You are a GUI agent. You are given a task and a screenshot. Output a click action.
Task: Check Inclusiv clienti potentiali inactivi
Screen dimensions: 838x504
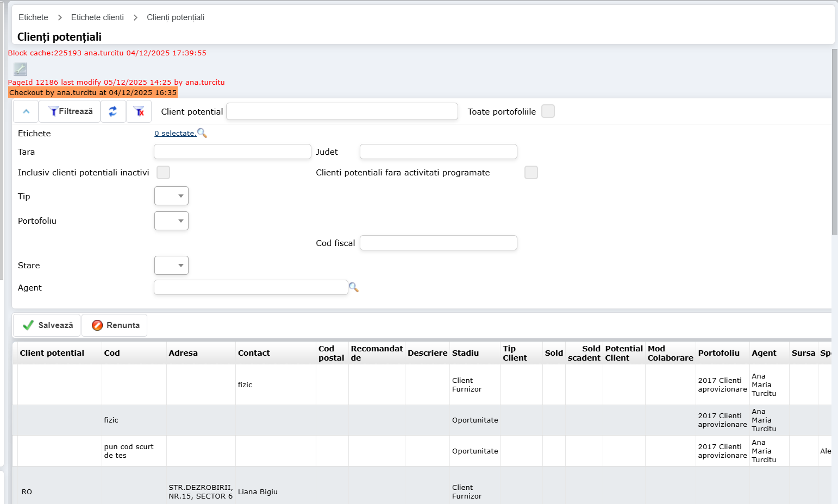click(163, 173)
